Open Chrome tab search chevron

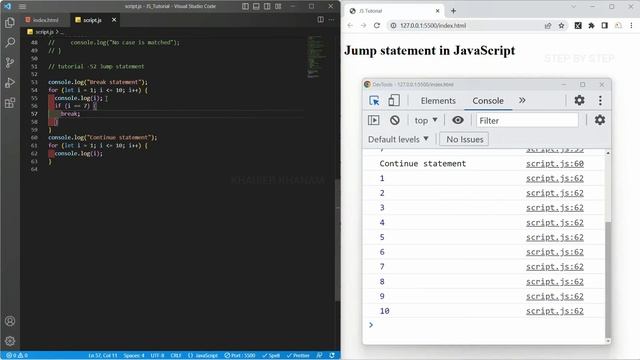(574, 7)
